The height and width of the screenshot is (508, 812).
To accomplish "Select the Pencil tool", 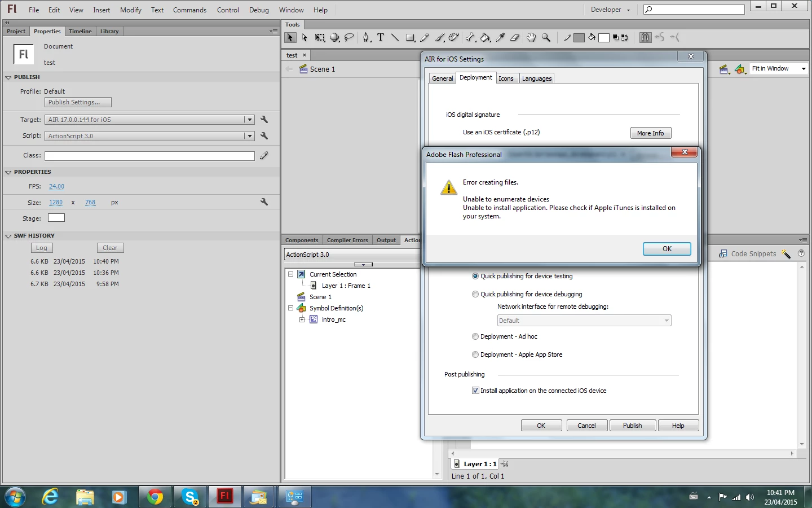I will pos(425,38).
